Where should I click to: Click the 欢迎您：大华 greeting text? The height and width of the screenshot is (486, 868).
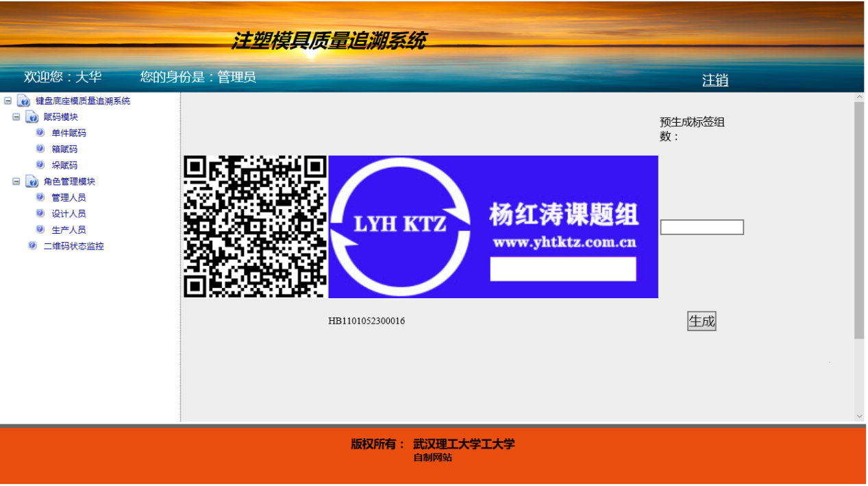coord(63,77)
